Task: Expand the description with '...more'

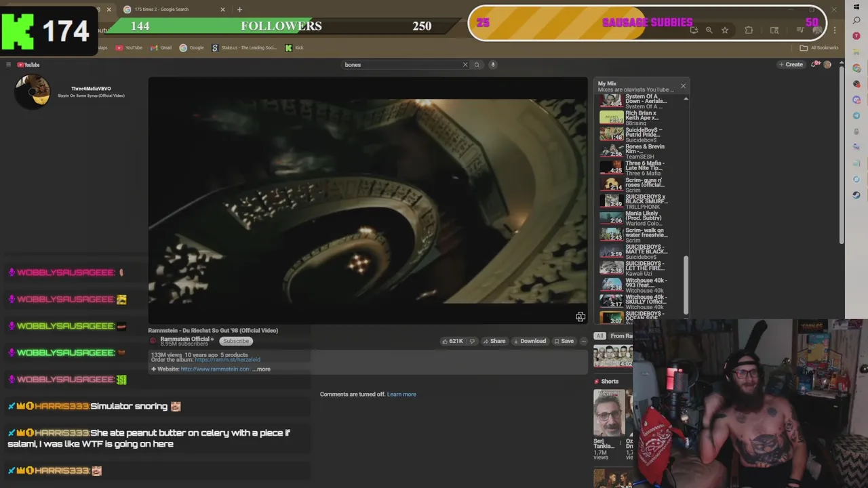Action: point(262,369)
